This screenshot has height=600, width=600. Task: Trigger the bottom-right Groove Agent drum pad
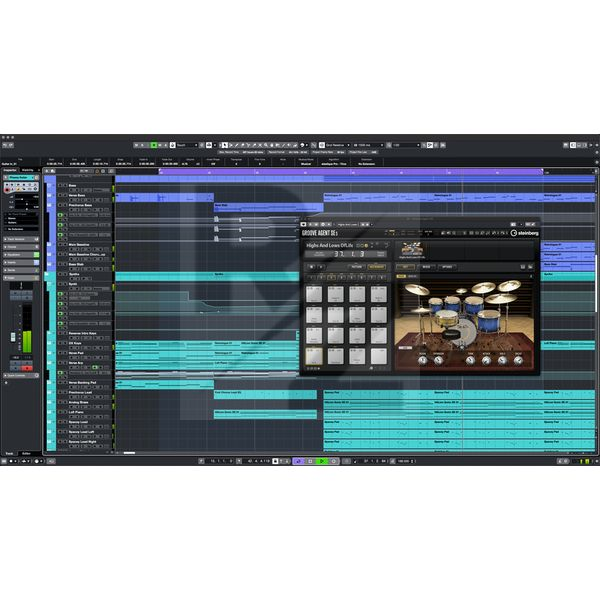click(378, 356)
